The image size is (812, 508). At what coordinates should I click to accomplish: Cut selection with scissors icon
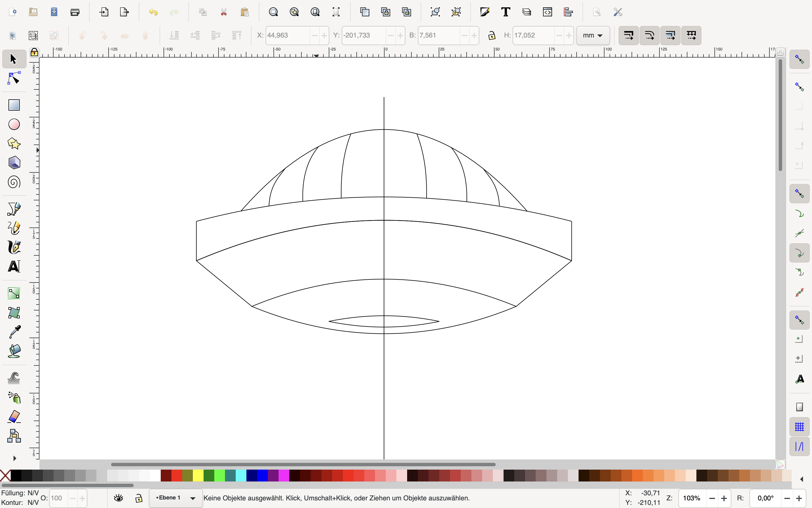pyautogui.click(x=224, y=12)
